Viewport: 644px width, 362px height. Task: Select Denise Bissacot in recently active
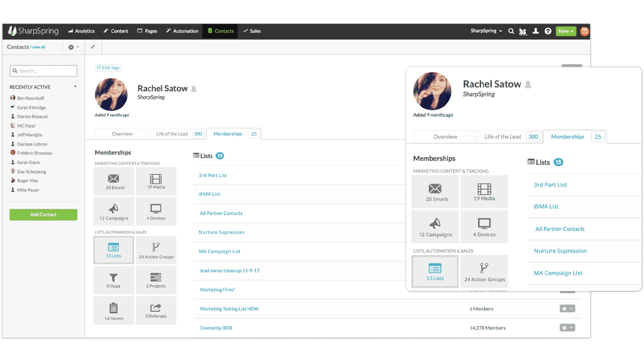33,116
